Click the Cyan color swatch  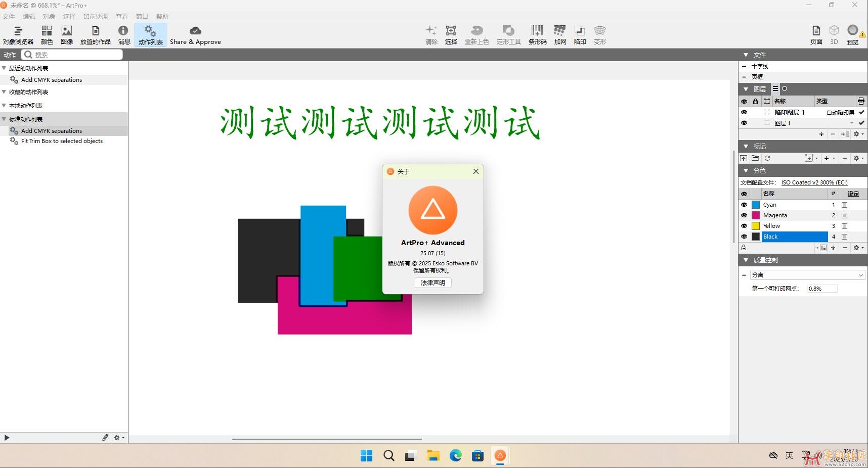(756, 205)
